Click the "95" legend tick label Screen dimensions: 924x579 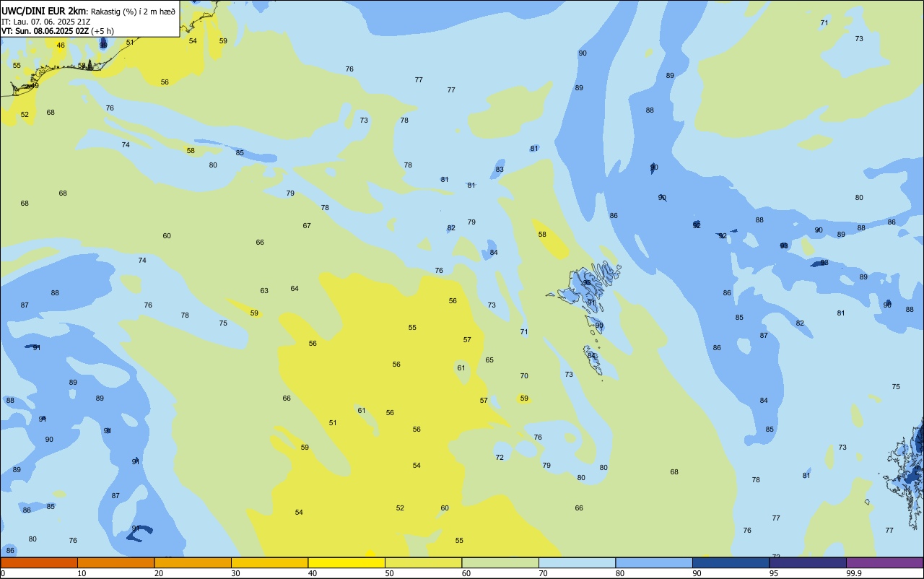775,573
